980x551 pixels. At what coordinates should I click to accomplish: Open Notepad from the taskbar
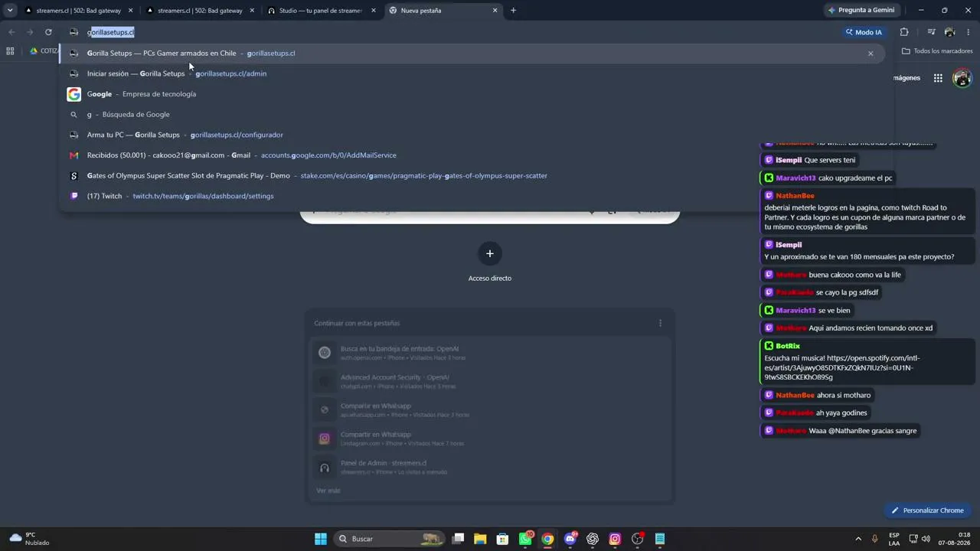660,539
